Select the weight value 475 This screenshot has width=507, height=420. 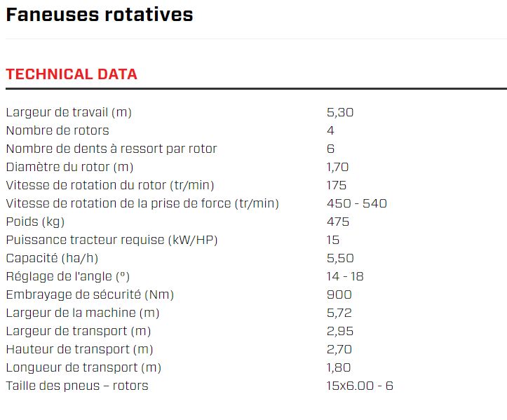coord(338,222)
